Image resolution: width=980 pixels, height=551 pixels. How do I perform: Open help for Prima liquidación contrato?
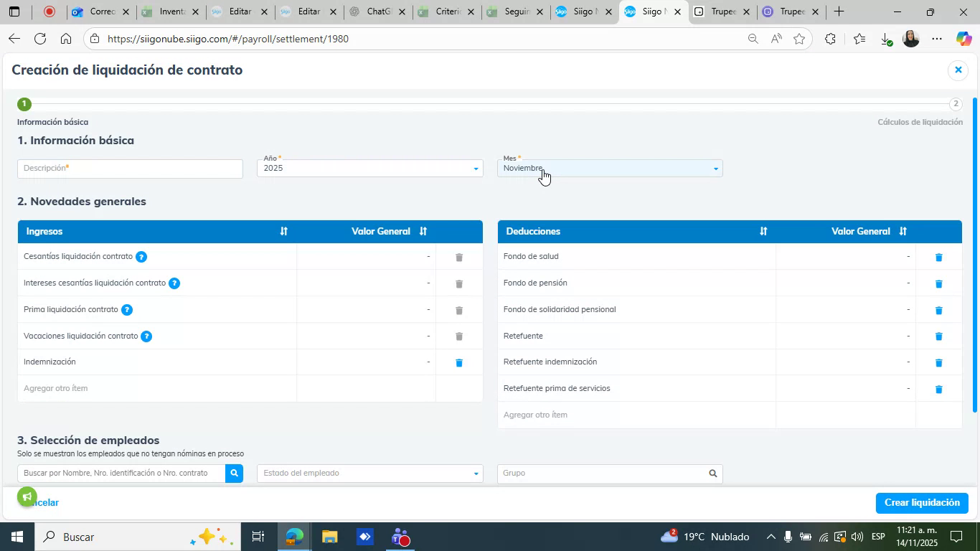tap(127, 310)
